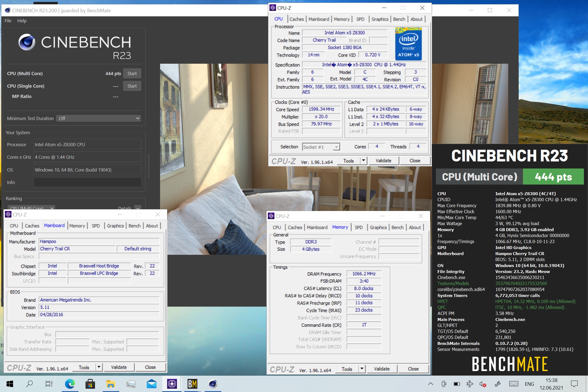Click CPU-Z title icon in Memory window
Viewport: 588px width, 392px height.
[x=271, y=216]
